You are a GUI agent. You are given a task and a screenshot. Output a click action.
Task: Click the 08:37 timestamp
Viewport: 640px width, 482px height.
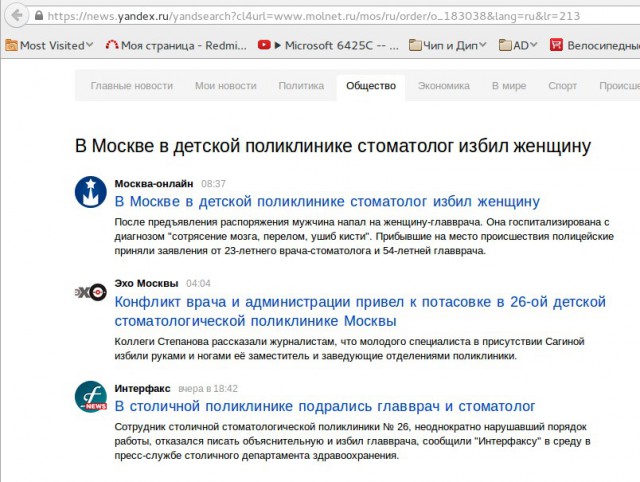(x=213, y=184)
